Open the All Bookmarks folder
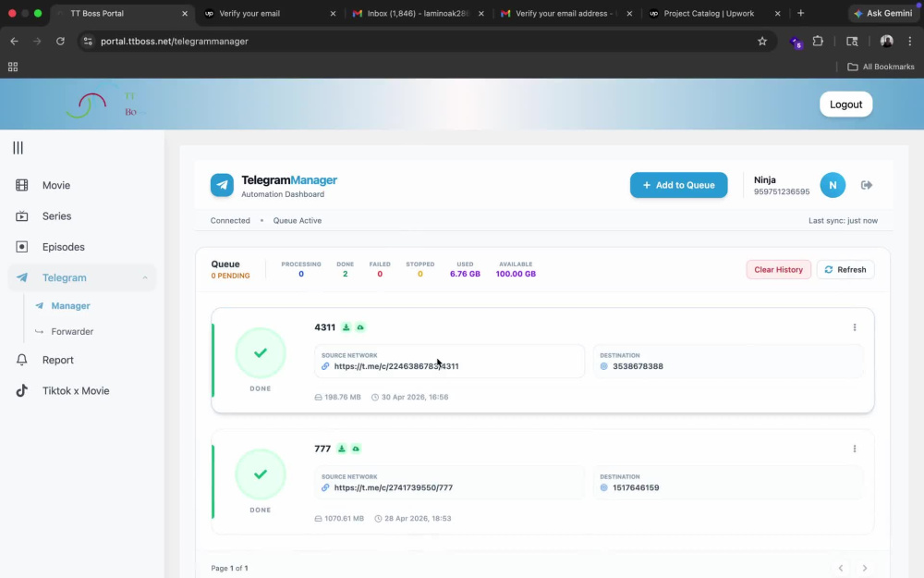This screenshot has width=924, height=578. point(881,67)
